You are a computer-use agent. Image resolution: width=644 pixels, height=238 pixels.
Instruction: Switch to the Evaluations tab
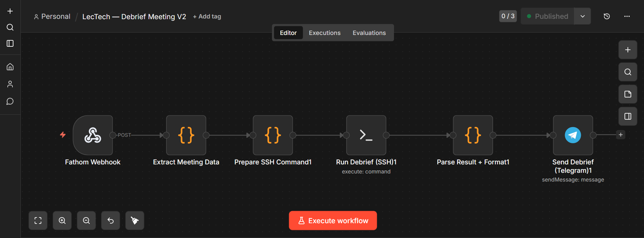tap(369, 33)
